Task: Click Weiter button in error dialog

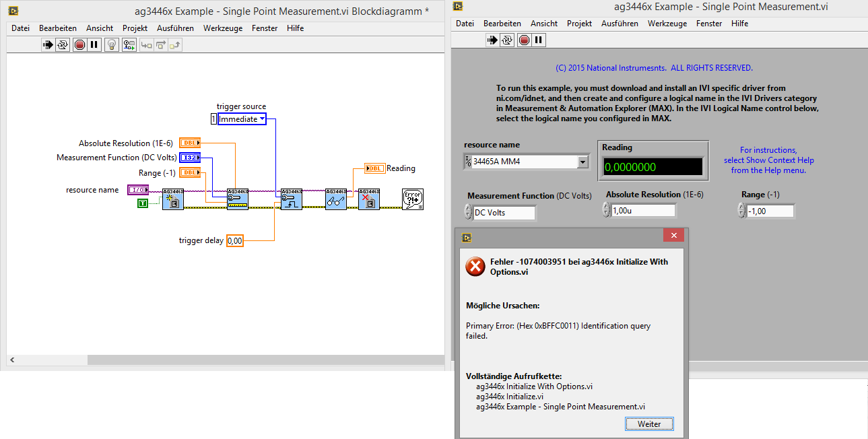Action: 649,424
